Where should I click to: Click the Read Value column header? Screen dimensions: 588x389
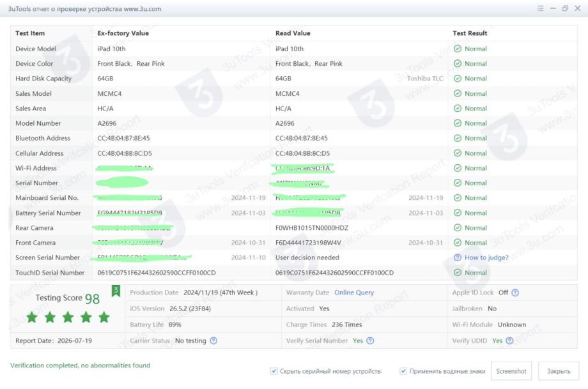pyautogui.click(x=293, y=33)
